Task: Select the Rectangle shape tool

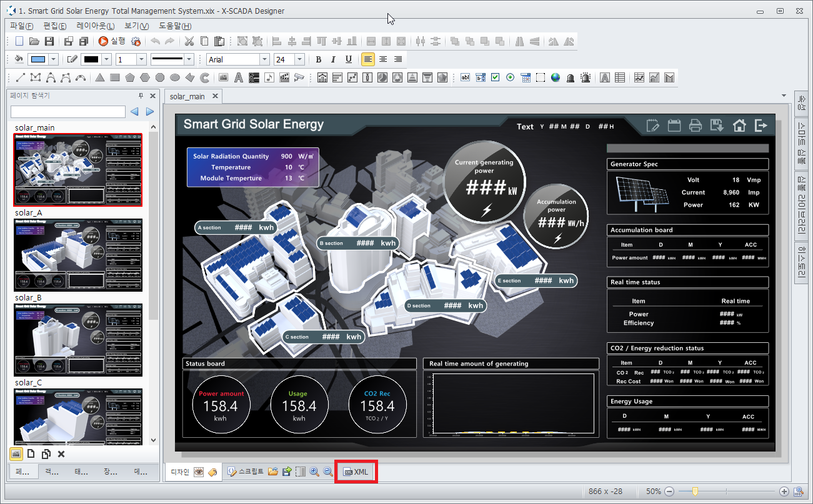Action: coord(114,77)
